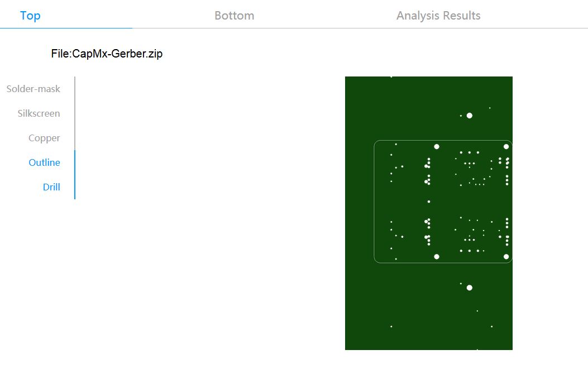Screen dimensions: 588x388
Task: Pick the bottom-right mounting hole inside the outline
Action: tap(506, 257)
